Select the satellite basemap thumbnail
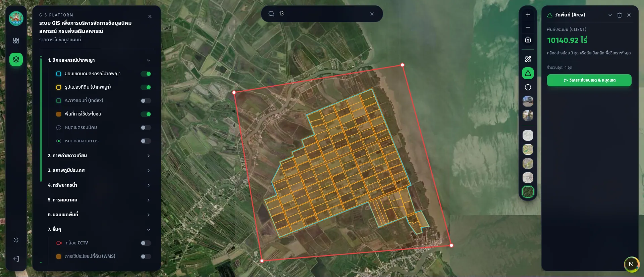The height and width of the screenshot is (277, 644). tap(528, 192)
